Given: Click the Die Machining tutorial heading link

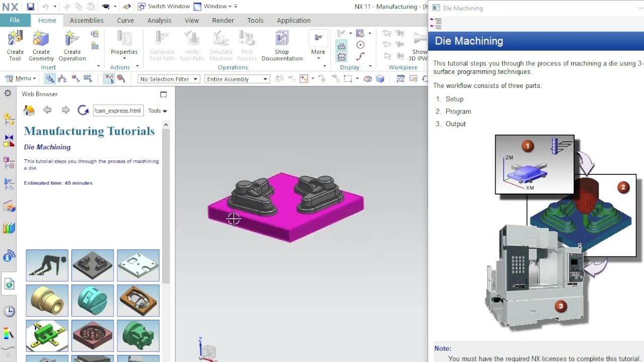Looking at the screenshot, I should coord(47,147).
